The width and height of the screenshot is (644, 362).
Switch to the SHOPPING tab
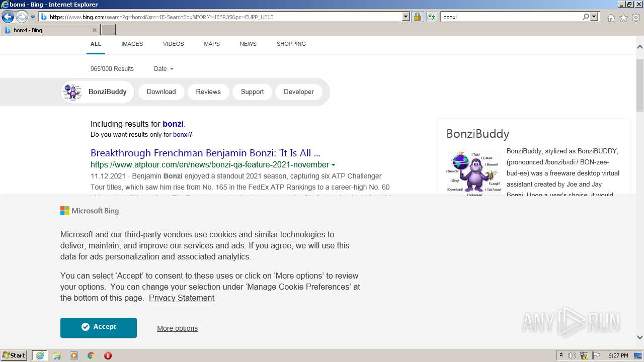[x=291, y=44]
